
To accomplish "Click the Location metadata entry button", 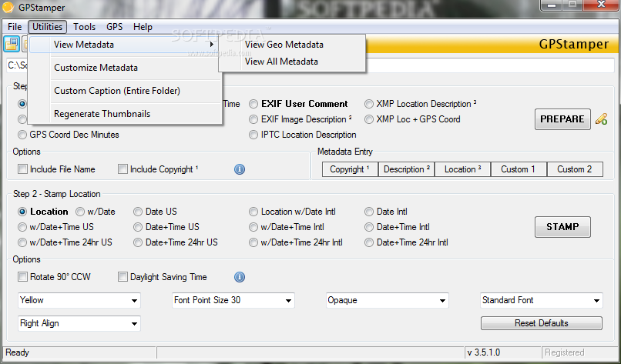I will click(x=462, y=169).
